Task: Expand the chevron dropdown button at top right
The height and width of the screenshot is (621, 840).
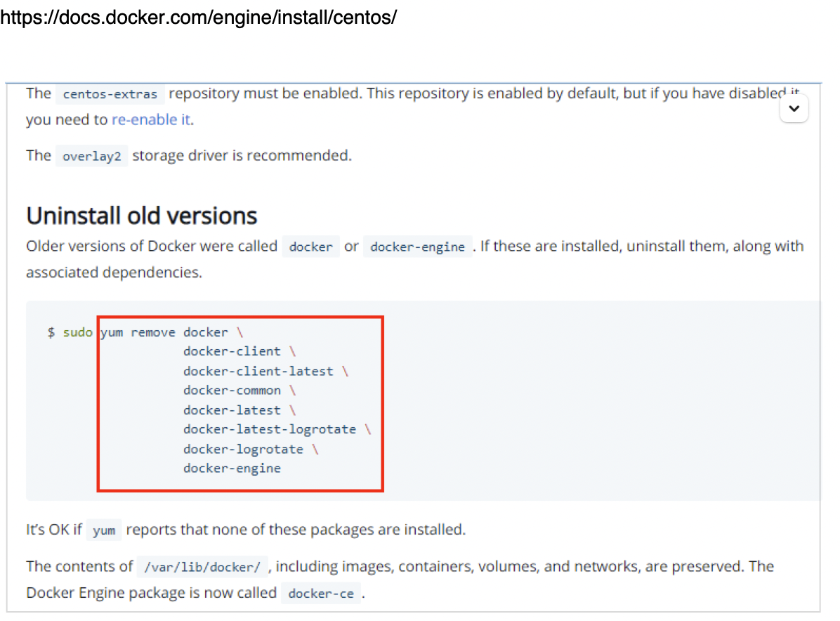Action: click(794, 109)
